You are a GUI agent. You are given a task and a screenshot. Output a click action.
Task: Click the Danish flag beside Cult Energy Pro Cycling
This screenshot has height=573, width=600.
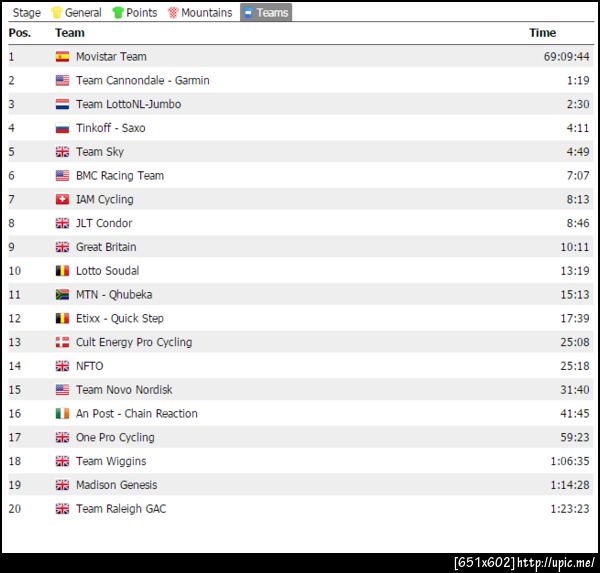62,342
